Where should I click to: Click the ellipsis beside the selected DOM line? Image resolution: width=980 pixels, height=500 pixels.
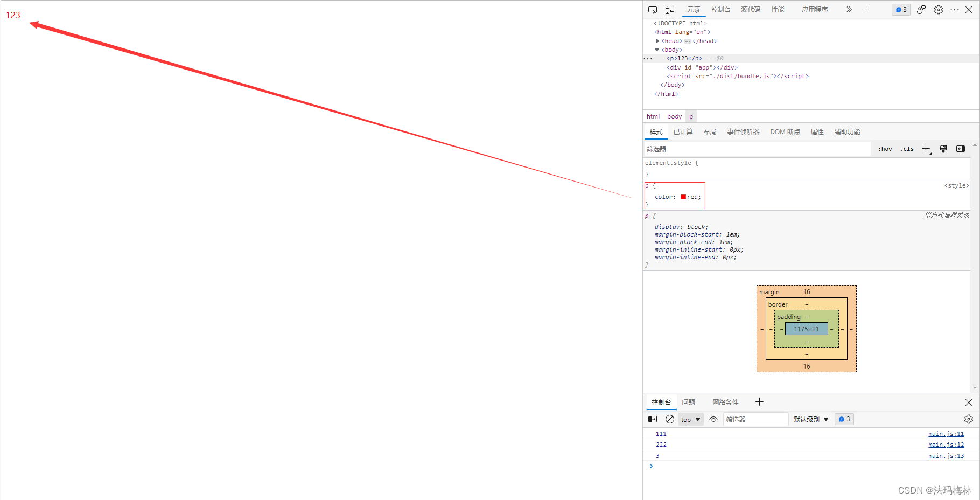coord(648,59)
